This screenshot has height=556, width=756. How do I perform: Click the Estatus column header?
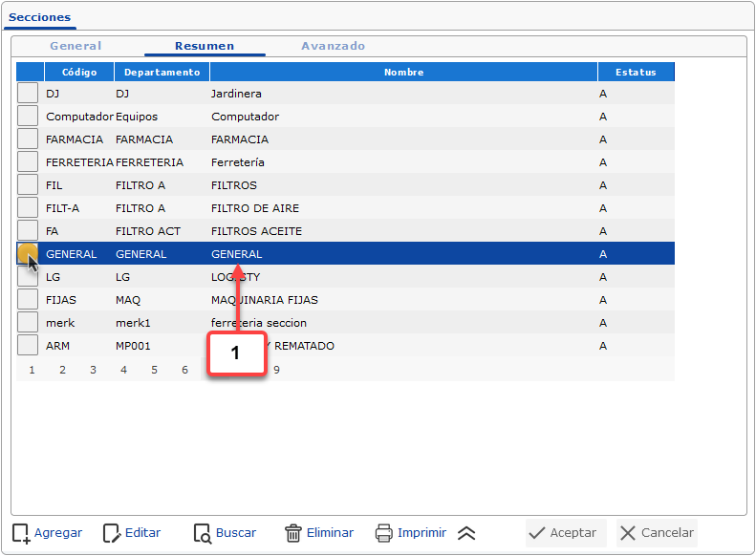pyautogui.click(x=636, y=72)
